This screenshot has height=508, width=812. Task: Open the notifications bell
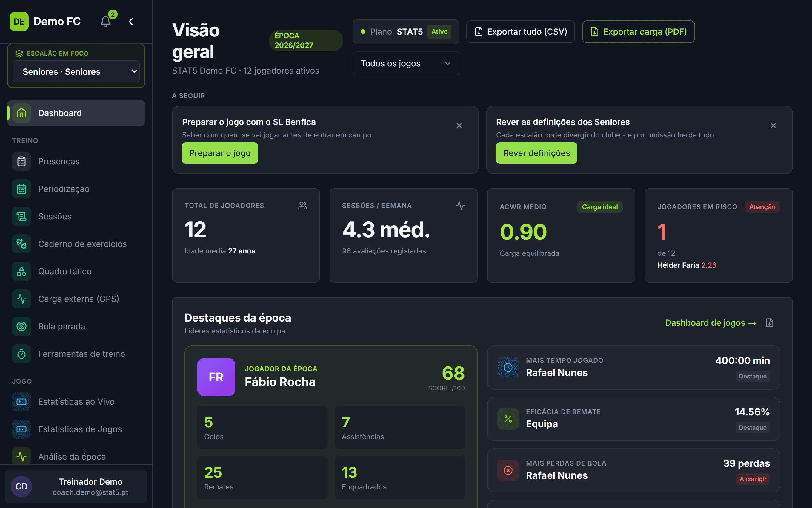[106, 22]
